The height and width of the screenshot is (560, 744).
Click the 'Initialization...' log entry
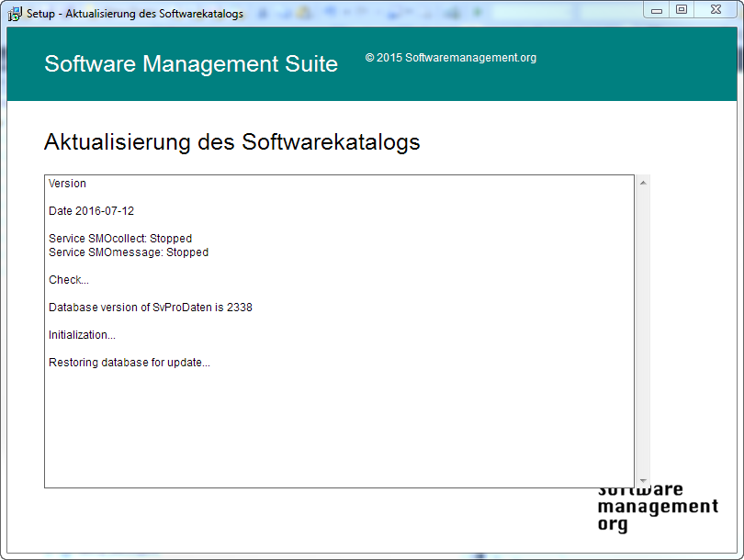pyautogui.click(x=82, y=335)
